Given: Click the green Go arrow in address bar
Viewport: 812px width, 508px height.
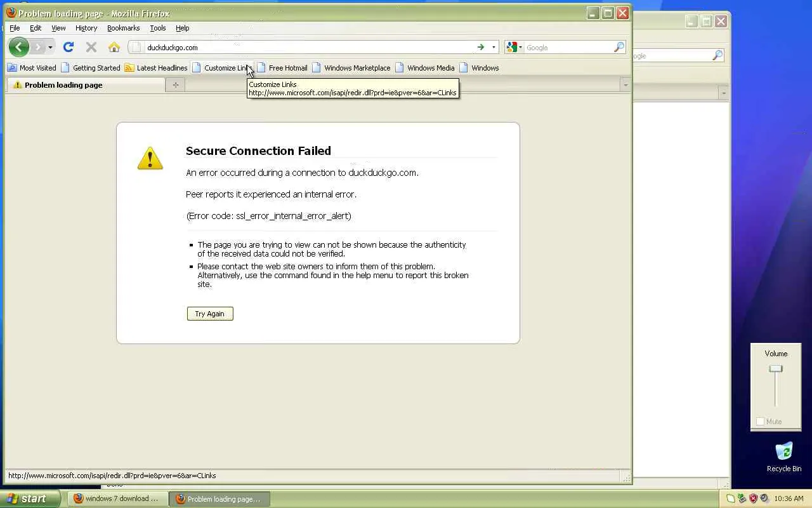Looking at the screenshot, I should point(481,47).
